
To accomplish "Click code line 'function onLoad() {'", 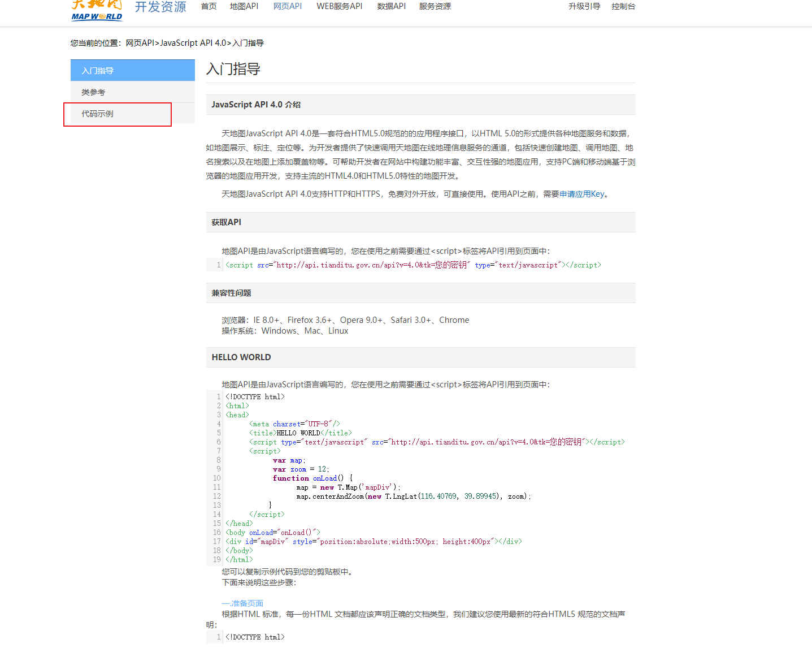I will 312,478.
